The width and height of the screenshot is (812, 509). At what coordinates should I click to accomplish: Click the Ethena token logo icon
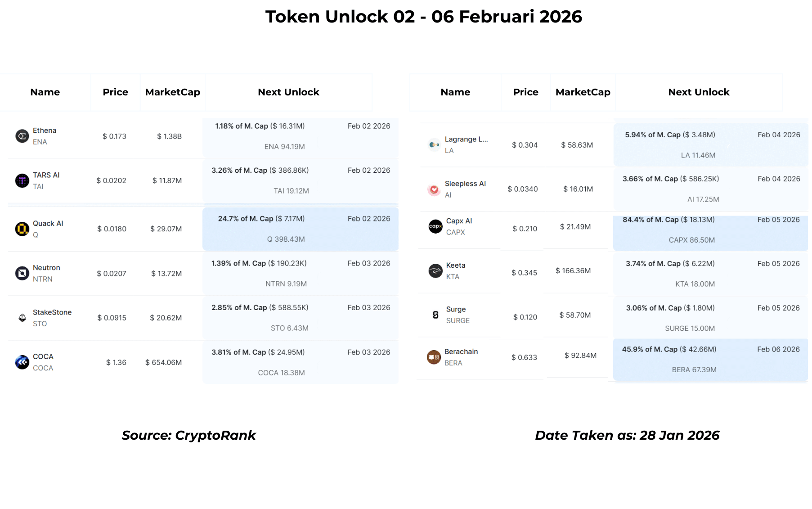click(x=22, y=136)
